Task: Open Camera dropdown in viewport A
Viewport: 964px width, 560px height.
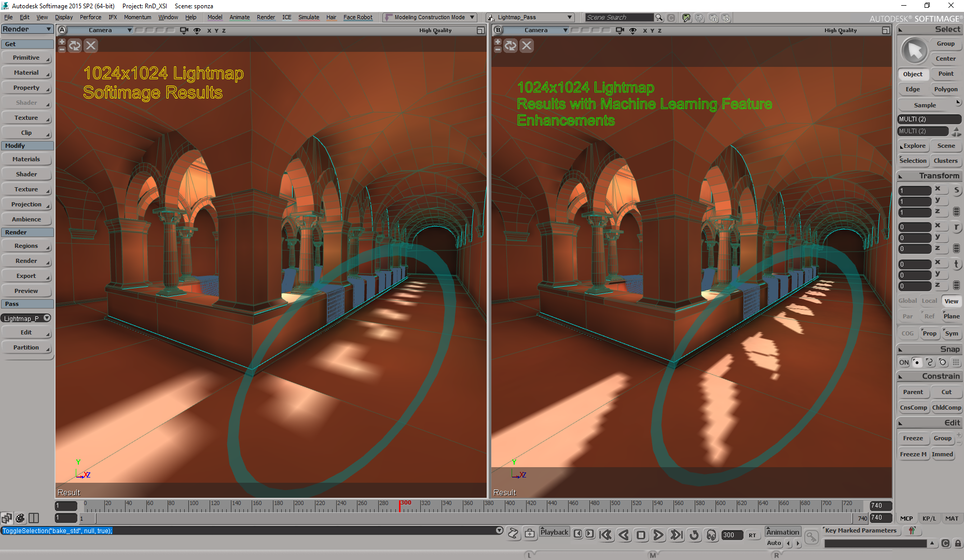Action: coord(100,30)
